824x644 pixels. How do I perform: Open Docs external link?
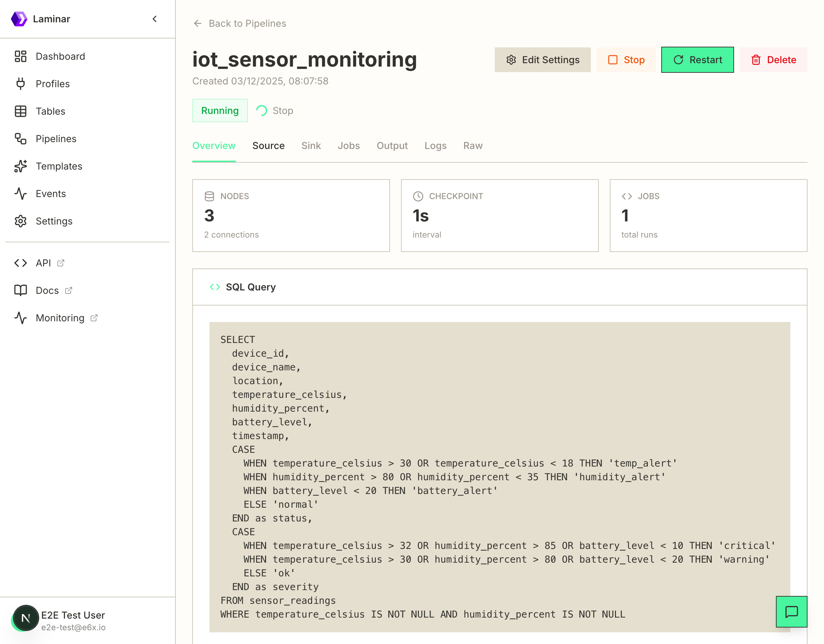(47, 290)
